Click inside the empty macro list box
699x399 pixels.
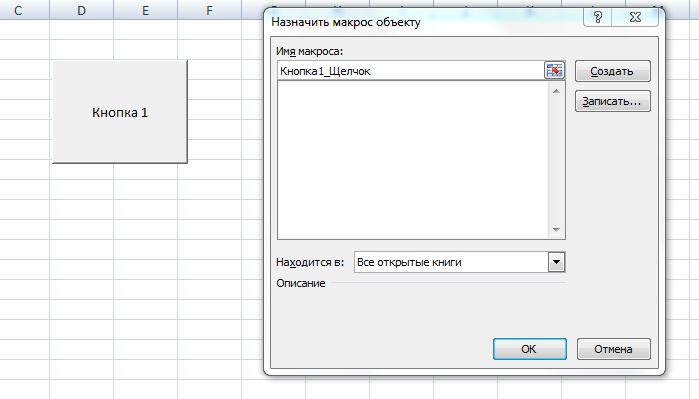click(413, 160)
